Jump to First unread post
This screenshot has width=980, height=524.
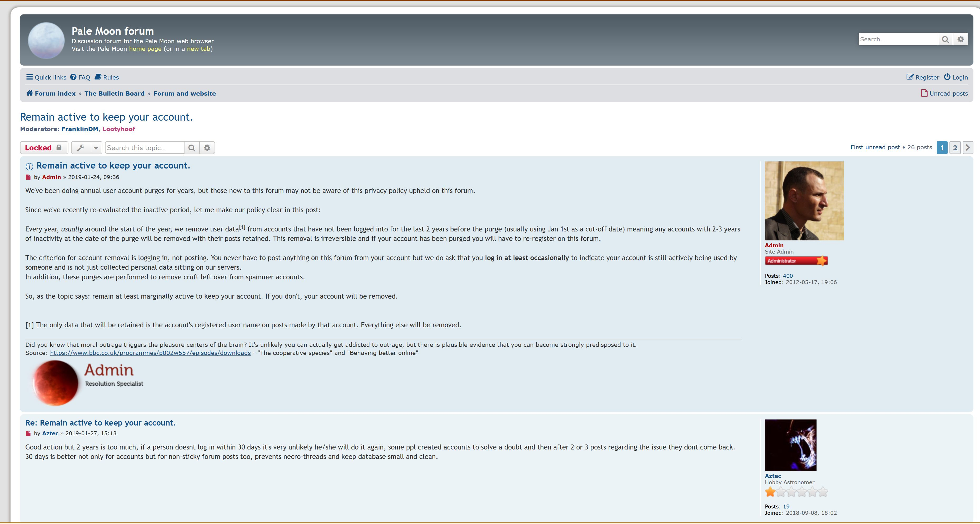pyautogui.click(x=875, y=147)
